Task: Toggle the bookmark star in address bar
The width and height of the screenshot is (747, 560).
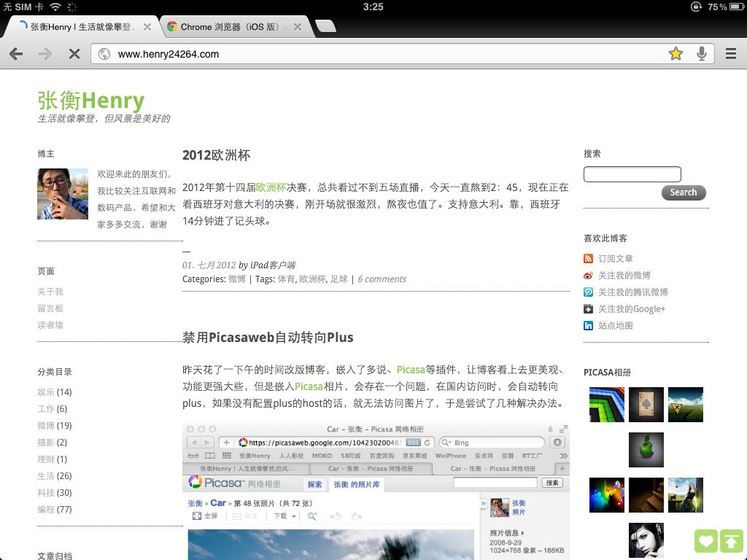Action: [676, 53]
